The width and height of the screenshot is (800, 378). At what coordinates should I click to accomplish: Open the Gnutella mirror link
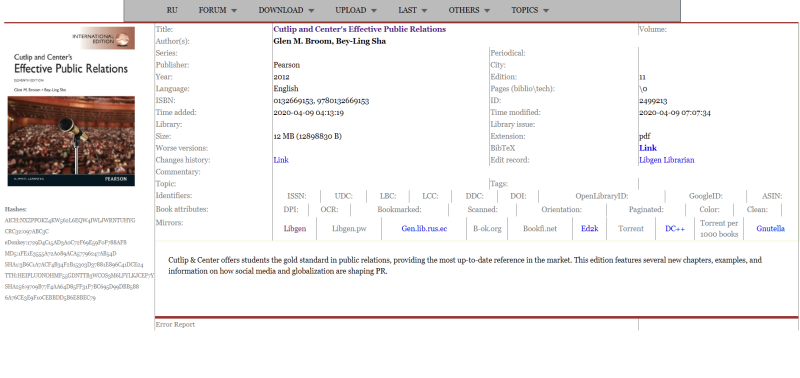point(770,229)
